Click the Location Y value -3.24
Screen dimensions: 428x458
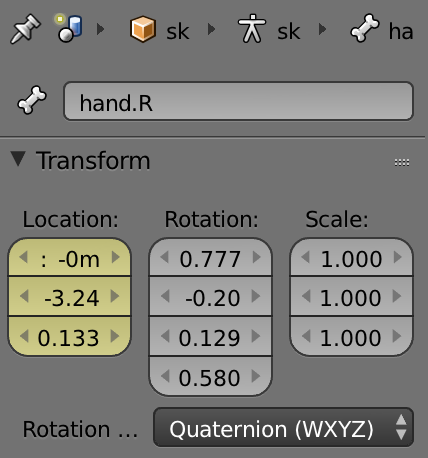click(x=69, y=297)
